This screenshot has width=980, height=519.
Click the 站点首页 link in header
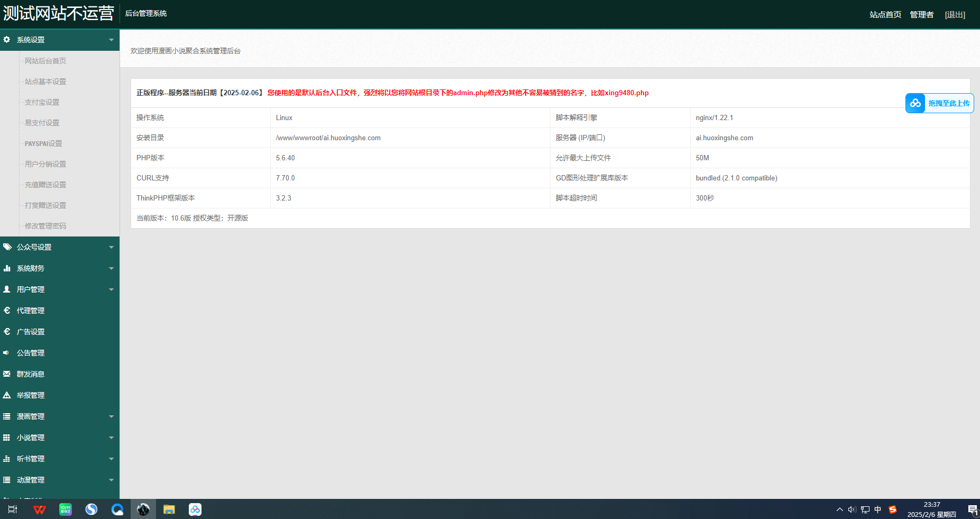(885, 15)
